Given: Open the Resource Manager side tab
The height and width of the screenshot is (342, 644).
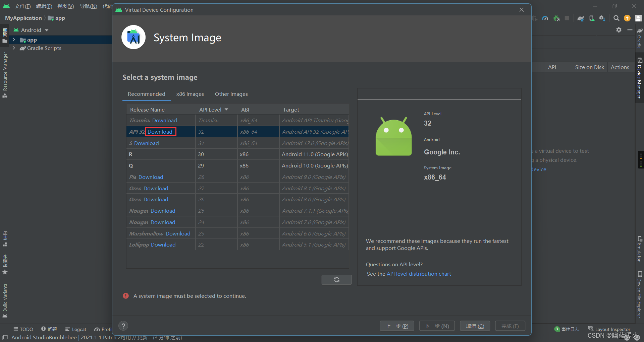Looking at the screenshot, I should [x=5, y=75].
